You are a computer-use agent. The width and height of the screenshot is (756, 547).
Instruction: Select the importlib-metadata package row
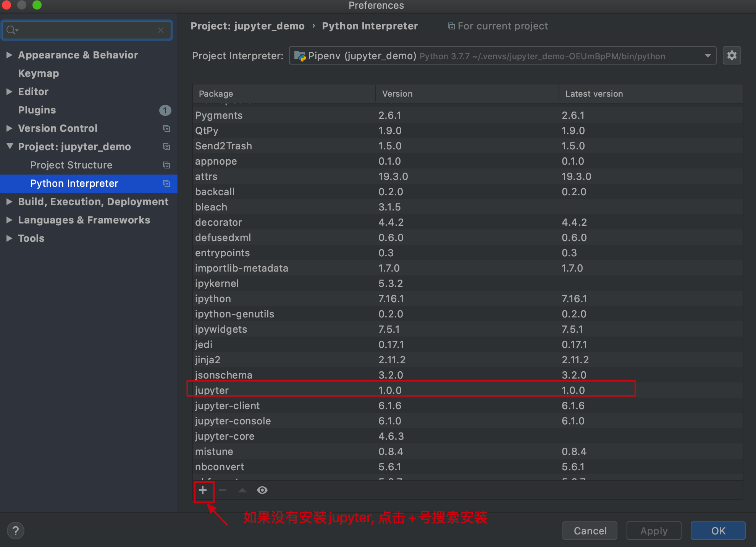point(468,268)
